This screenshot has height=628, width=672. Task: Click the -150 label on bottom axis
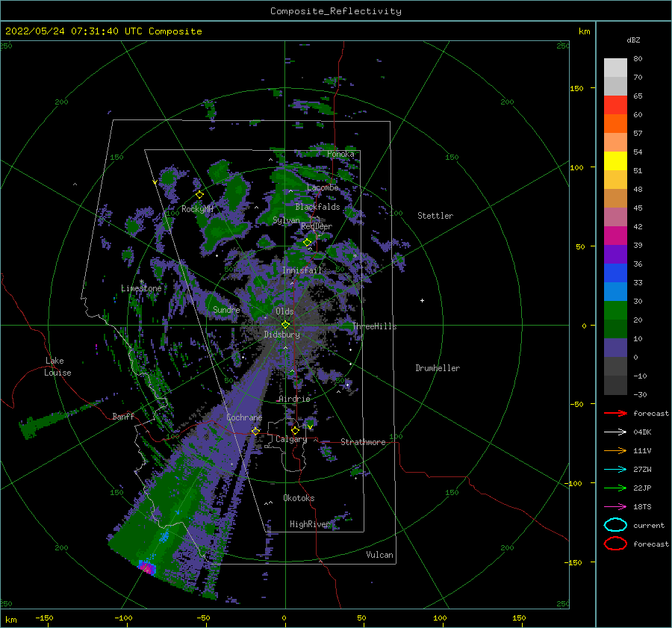44,618
